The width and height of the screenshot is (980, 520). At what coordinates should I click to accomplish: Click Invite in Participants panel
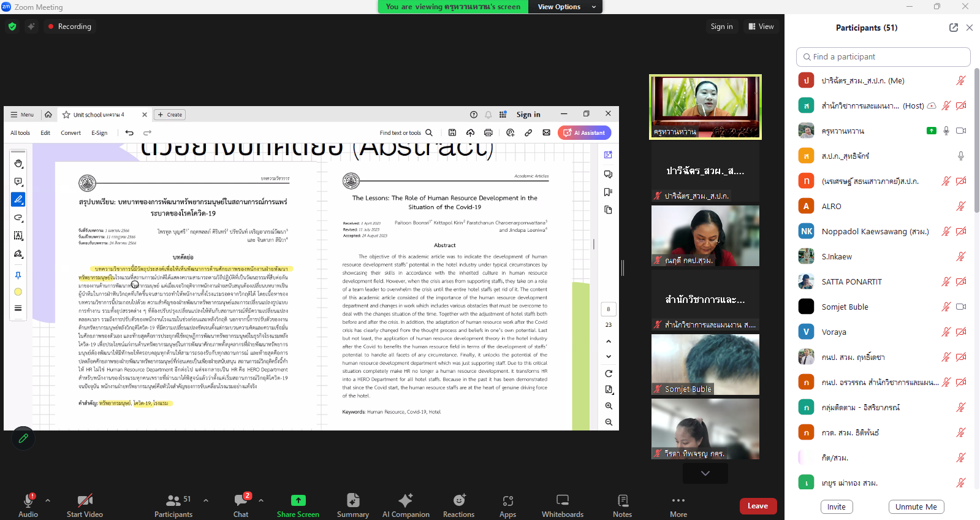tap(837, 507)
